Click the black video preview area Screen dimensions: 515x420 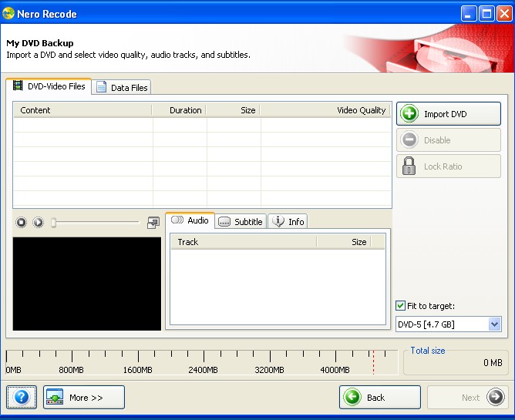coord(87,284)
